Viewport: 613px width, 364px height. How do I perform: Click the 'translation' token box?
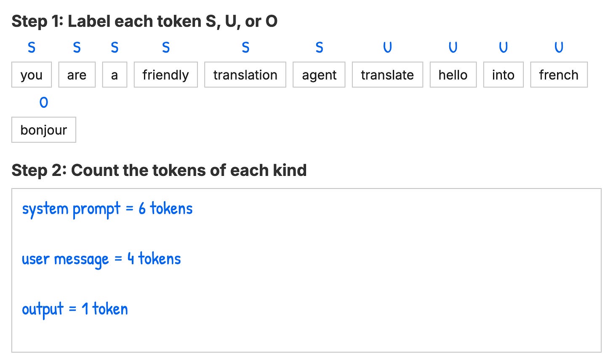[x=245, y=75]
